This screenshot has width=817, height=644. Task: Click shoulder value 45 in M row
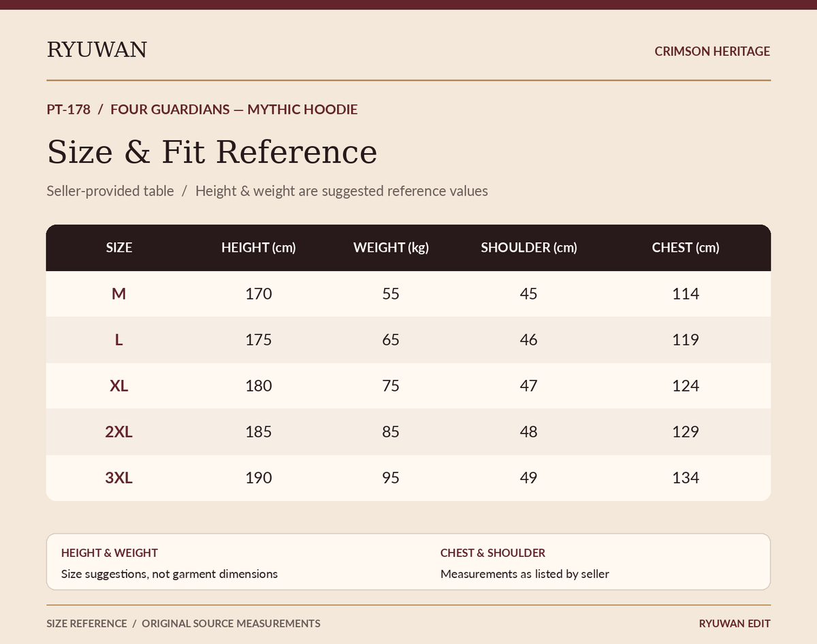(528, 294)
